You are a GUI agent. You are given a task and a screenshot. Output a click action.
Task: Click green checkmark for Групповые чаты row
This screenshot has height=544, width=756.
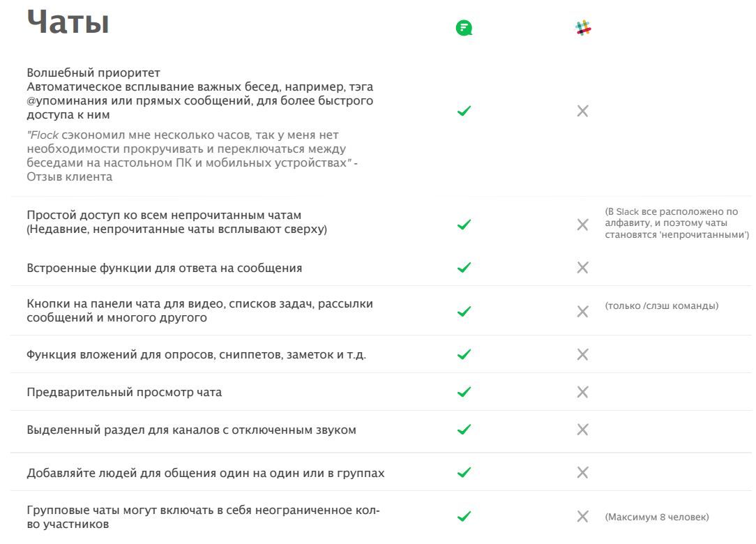464,517
